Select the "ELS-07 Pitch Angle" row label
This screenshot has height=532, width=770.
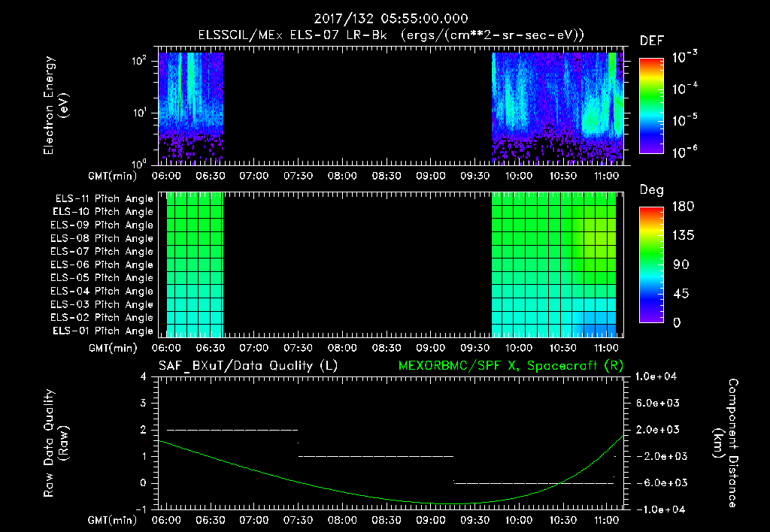coord(102,252)
